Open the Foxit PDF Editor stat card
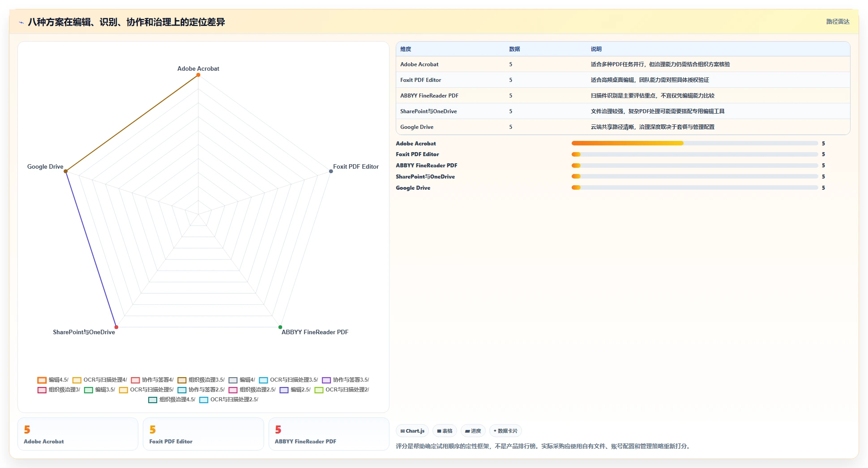The width and height of the screenshot is (868, 468). tap(203, 434)
